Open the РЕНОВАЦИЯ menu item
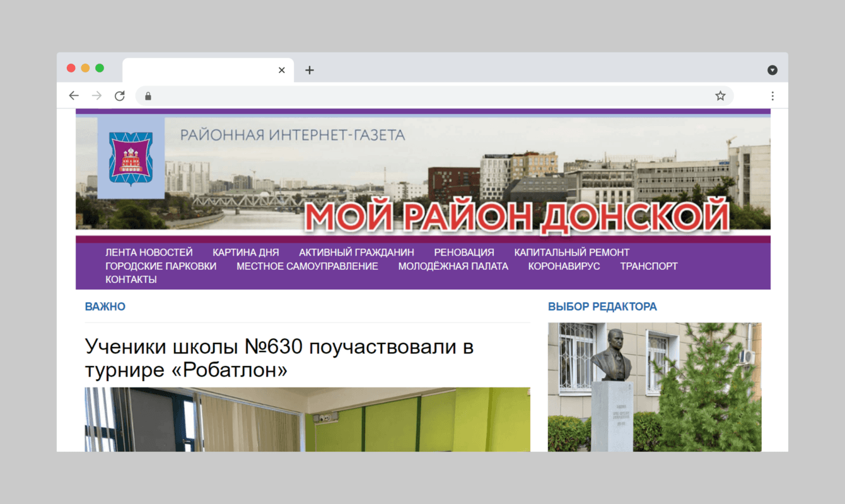The image size is (845, 504). [464, 252]
